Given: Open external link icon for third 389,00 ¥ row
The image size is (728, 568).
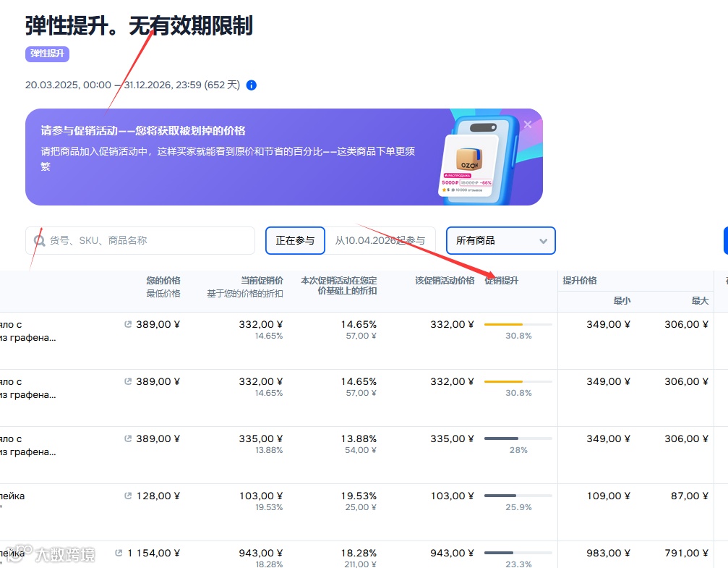Looking at the screenshot, I should 128,438.
